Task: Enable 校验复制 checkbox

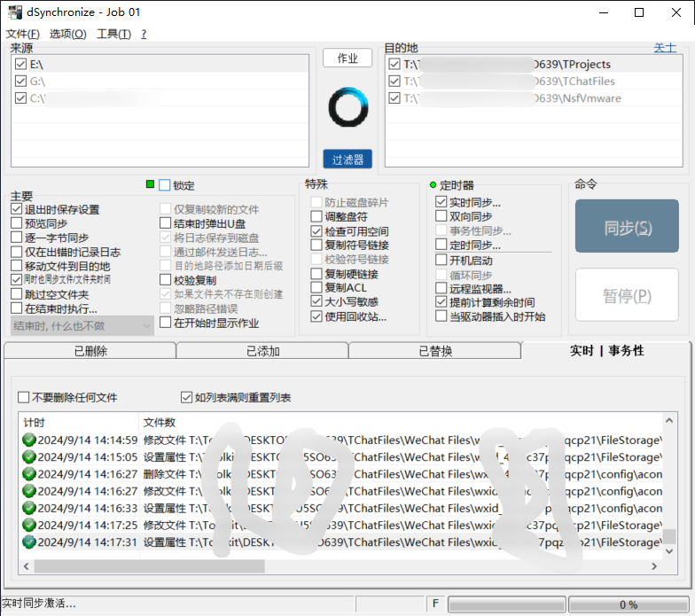Action: [165, 280]
